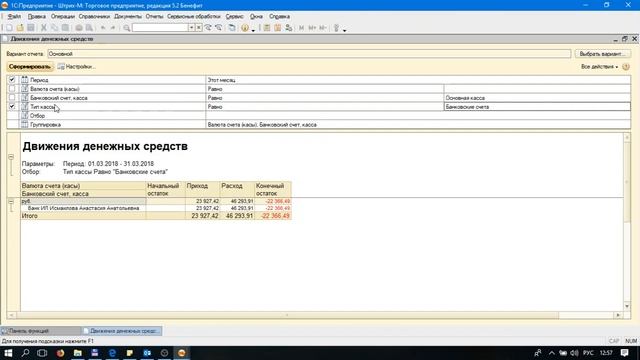Screen dimensions: 640x360
Task: Open Outlook from the taskbar
Action: pyautogui.click(x=147, y=353)
